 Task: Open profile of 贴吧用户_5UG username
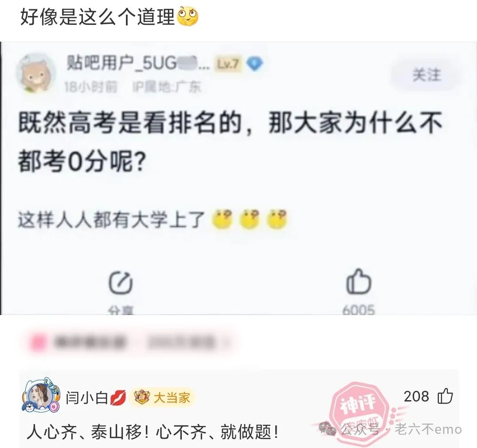[138, 63]
